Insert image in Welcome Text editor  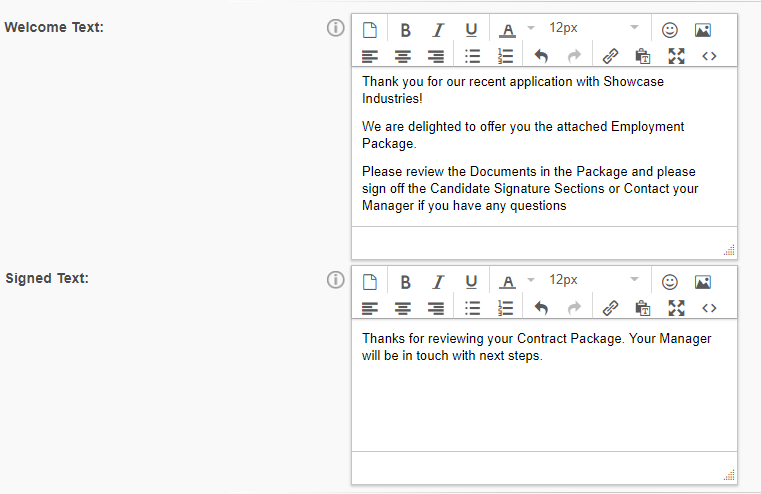703,30
